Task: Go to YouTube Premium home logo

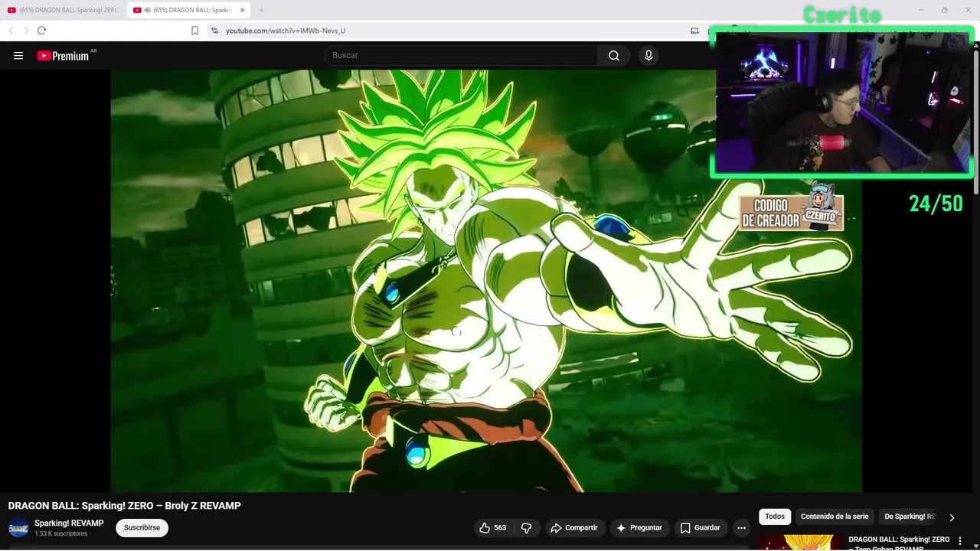Action: (63, 55)
